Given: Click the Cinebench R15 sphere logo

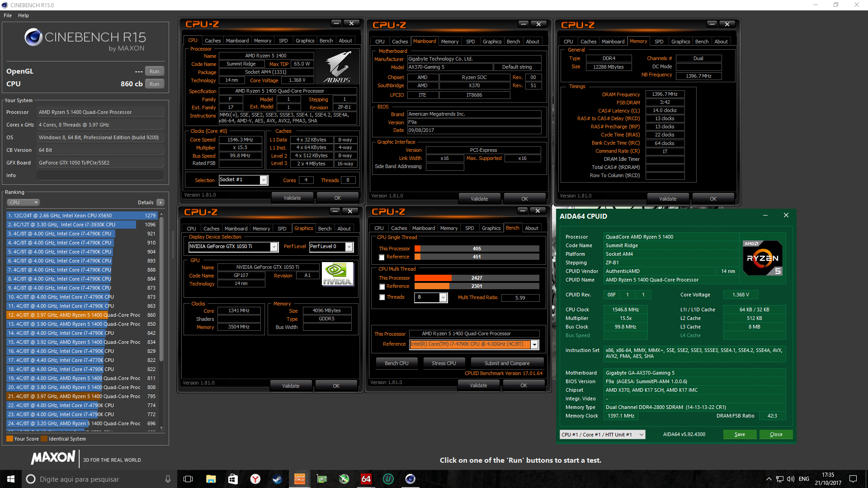Looking at the screenshot, I should pyautogui.click(x=33, y=37).
